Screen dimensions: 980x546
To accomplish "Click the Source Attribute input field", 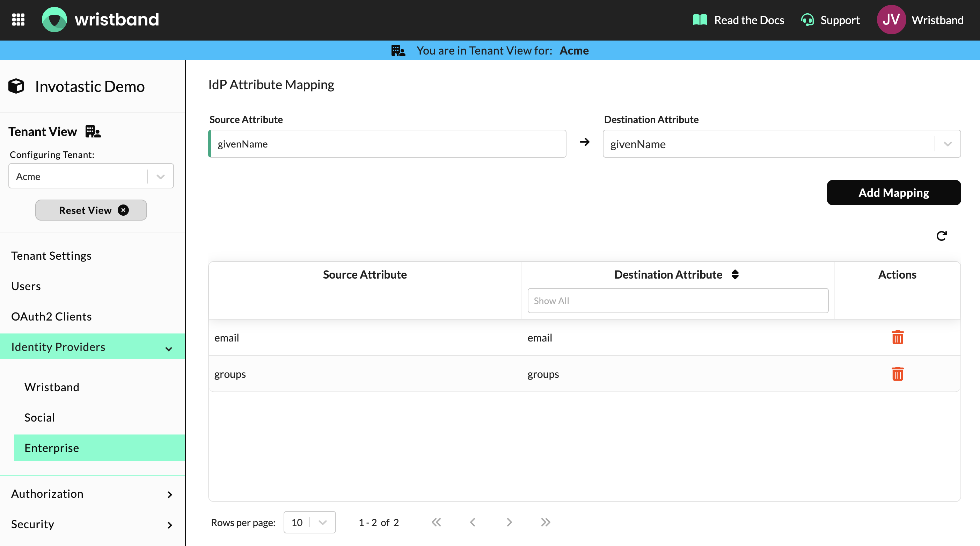I will click(x=387, y=144).
